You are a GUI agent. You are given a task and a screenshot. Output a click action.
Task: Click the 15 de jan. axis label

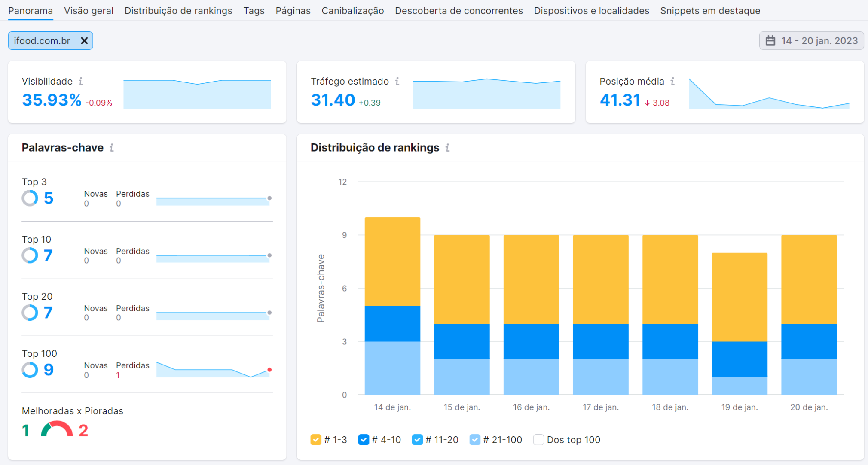pyautogui.click(x=462, y=407)
